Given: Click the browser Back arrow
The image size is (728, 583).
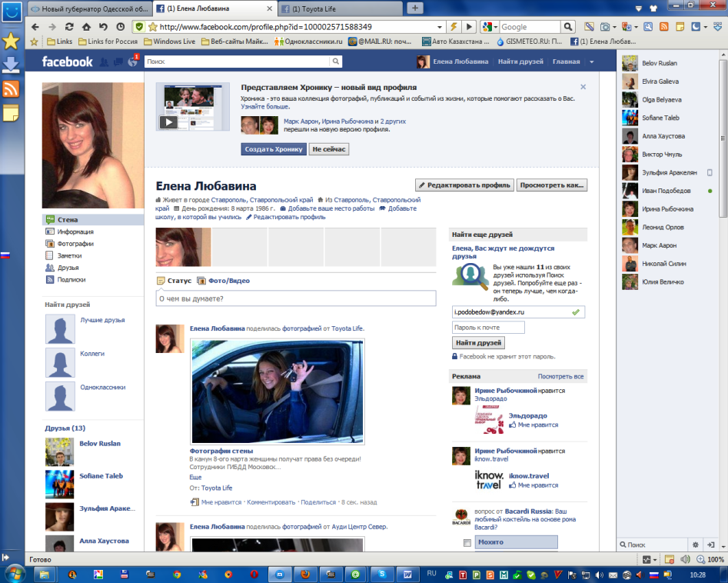Looking at the screenshot, I should [x=35, y=27].
